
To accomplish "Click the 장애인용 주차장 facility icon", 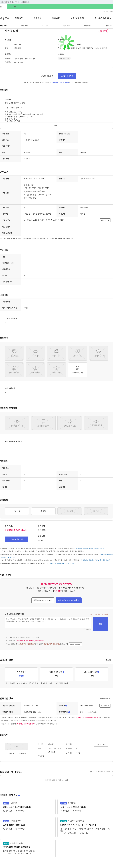I will 17,423.
